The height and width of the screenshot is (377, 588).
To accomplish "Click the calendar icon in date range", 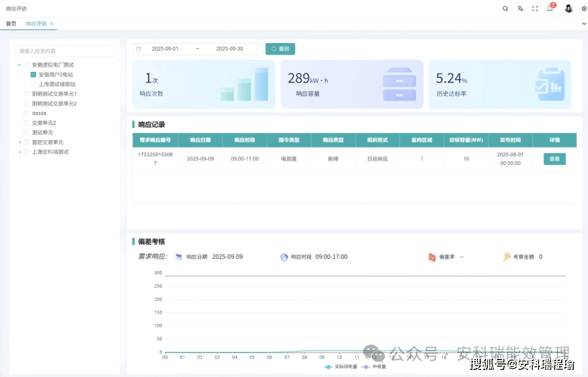I will (139, 49).
